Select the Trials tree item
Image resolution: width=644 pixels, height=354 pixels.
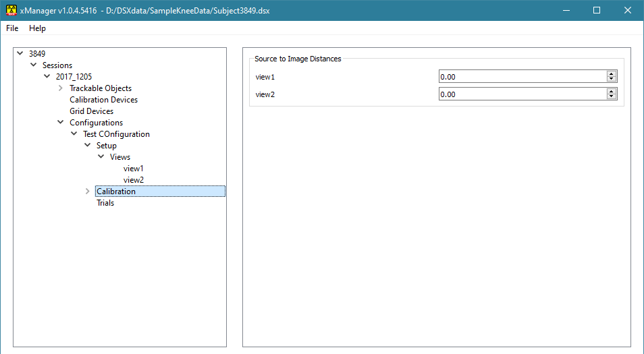105,203
